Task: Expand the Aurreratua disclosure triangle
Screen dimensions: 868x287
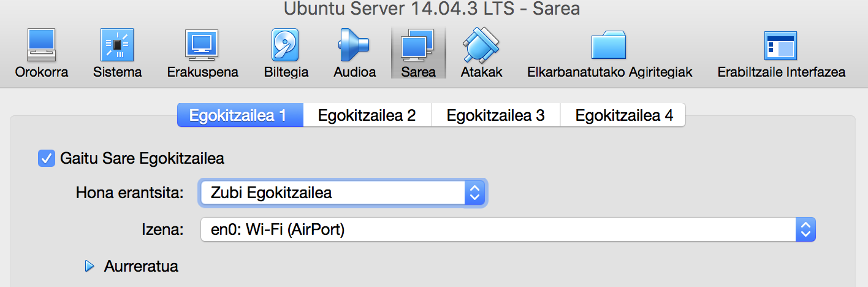Action: 90,266
